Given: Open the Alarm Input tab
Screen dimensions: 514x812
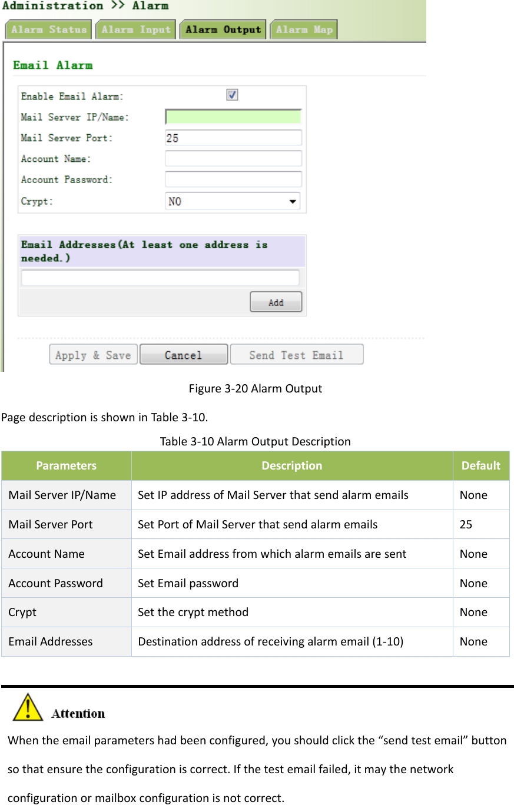Looking at the screenshot, I should 135,29.
